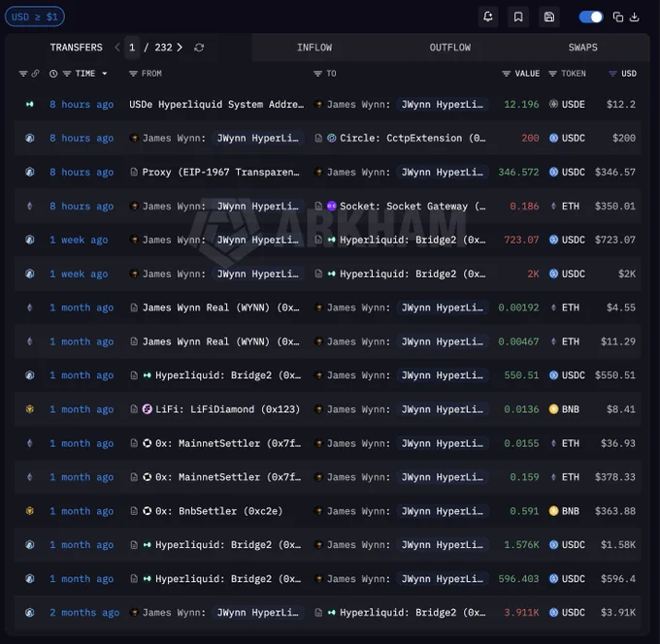Click Ethereum chain icon in $11.29 row
This screenshot has width=660, height=644.
[x=29, y=341]
